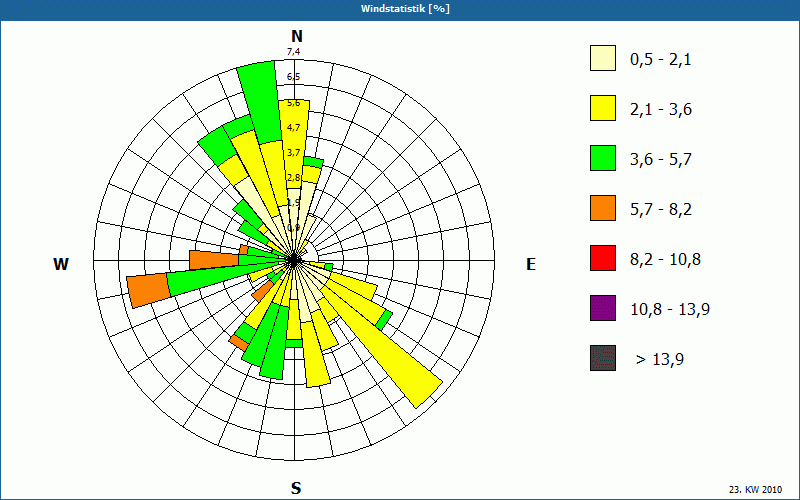This screenshot has height=500, width=800.
Task: Click the '5,7 - 8,2' legend text
Action: tap(661, 210)
